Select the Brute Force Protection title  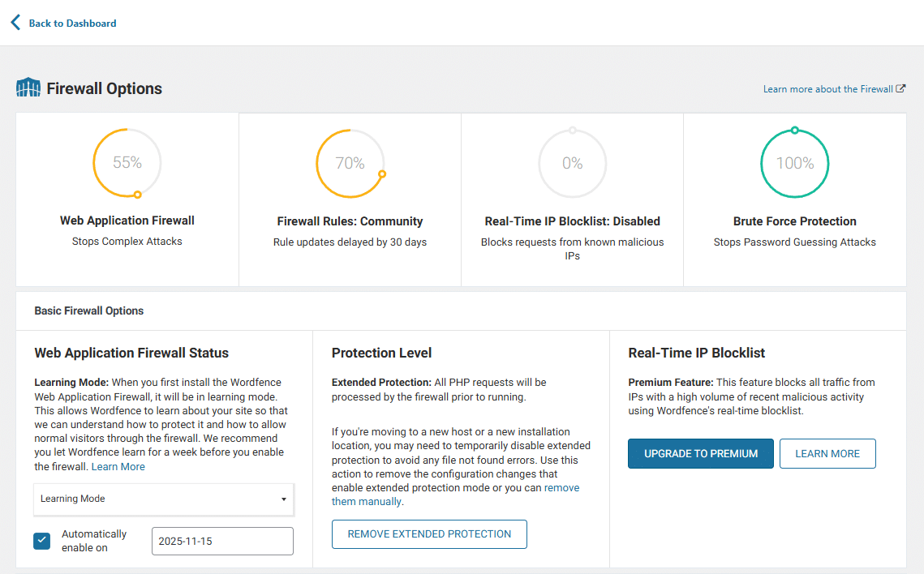794,221
